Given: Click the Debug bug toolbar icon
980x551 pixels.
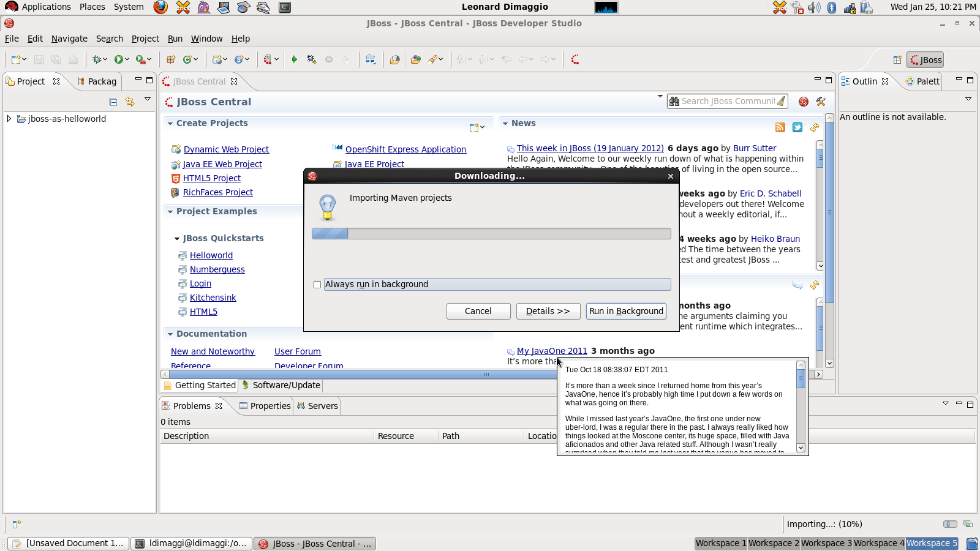Looking at the screenshot, I should 96,59.
